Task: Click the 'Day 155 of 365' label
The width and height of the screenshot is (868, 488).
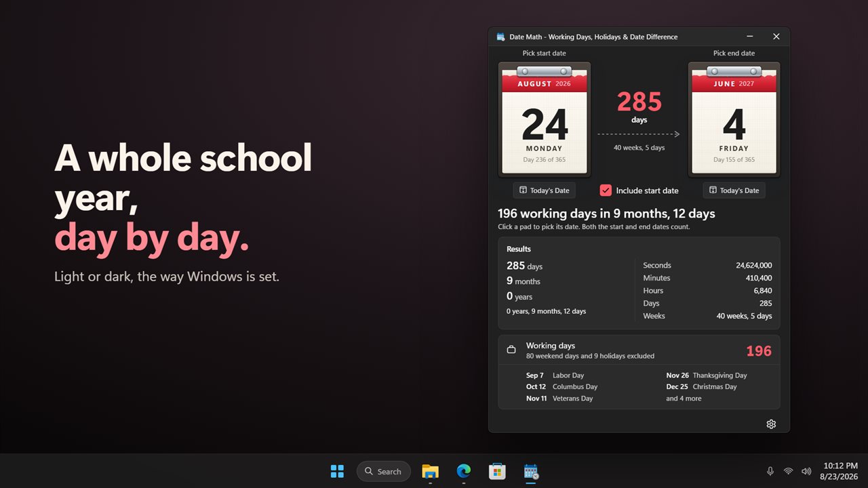Action: (x=734, y=160)
